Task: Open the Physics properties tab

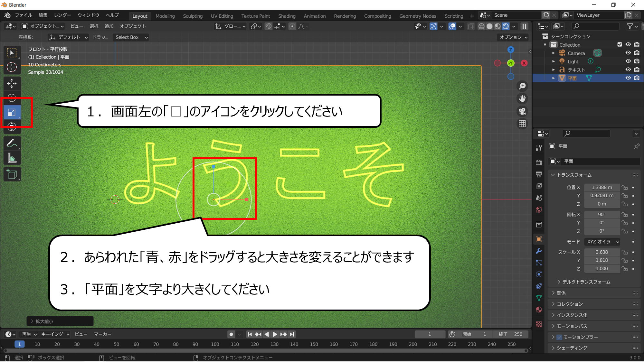Action: pyautogui.click(x=539, y=274)
